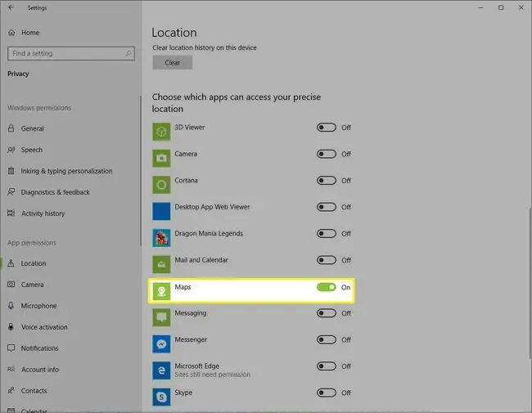Open Activity history settings

click(43, 213)
